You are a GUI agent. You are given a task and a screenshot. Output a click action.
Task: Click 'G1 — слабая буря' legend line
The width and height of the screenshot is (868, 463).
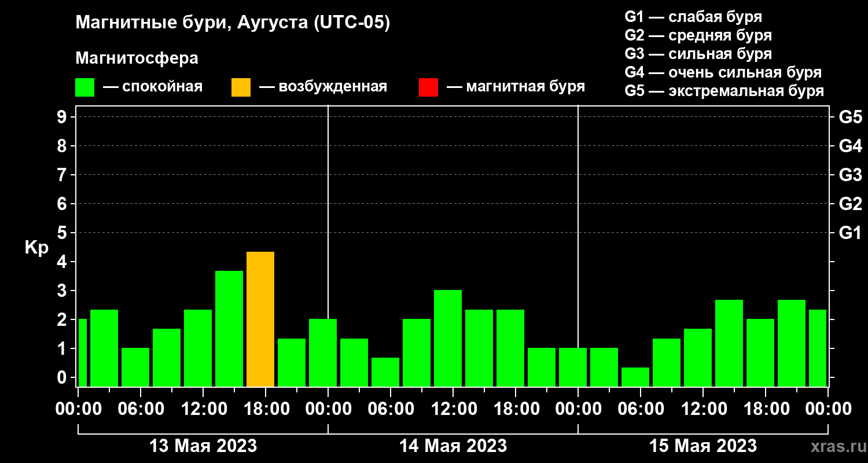tap(693, 16)
